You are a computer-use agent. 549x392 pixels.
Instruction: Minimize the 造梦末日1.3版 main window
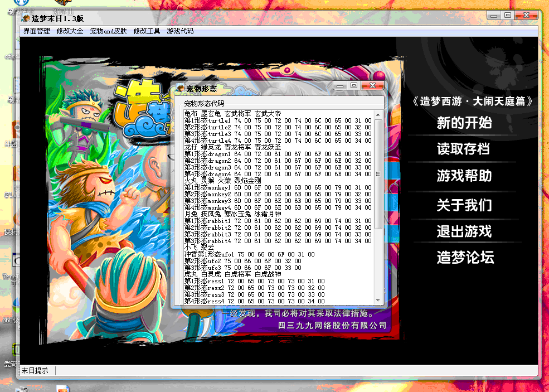click(x=494, y=16)
